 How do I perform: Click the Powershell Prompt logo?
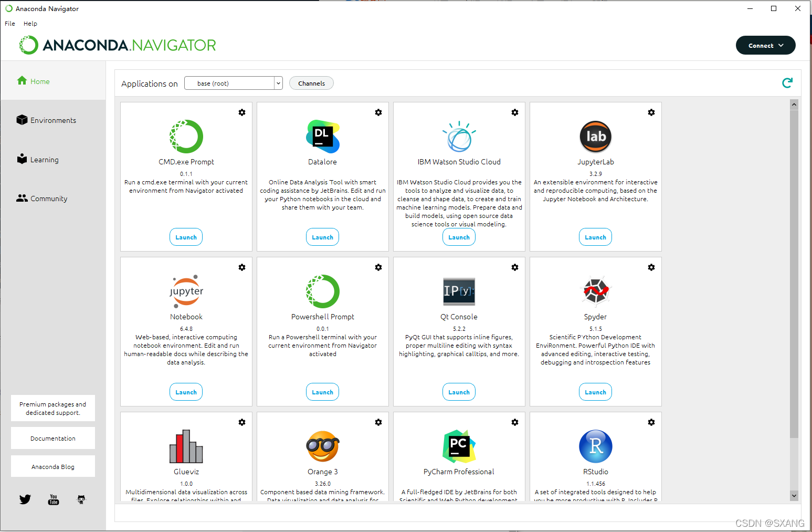tap(323, 291)
